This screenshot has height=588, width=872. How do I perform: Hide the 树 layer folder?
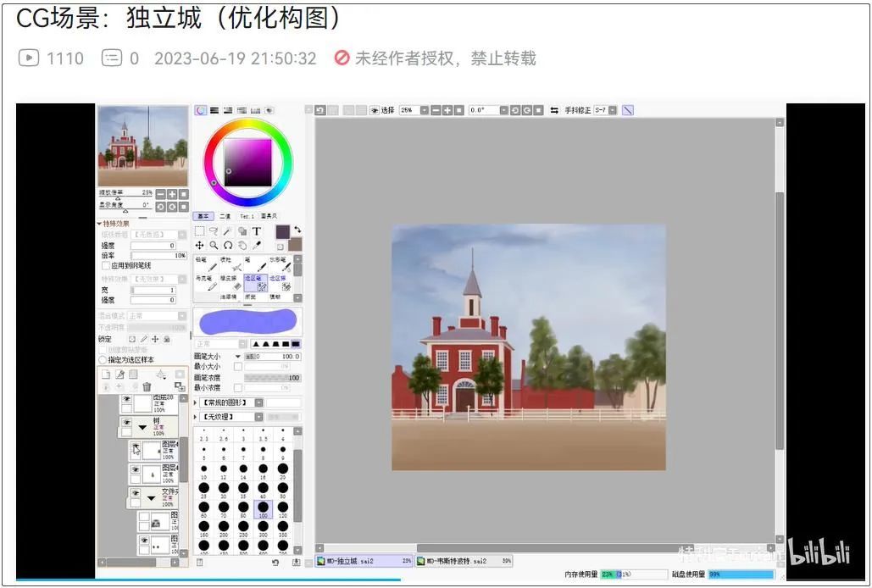pyautogui.click(x=126, y=422)
